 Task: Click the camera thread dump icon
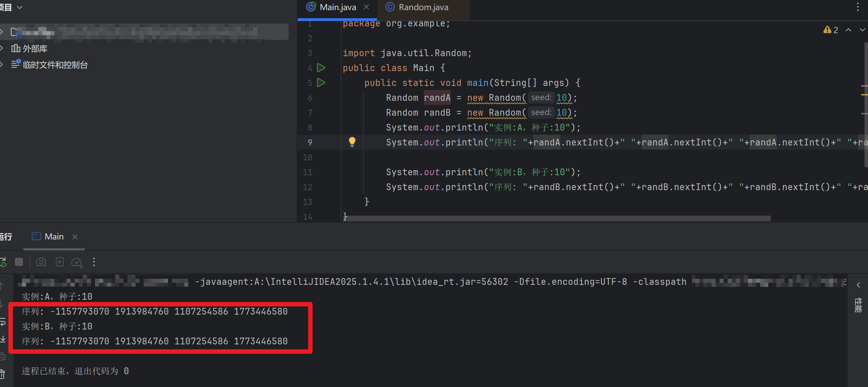[41, 262]
